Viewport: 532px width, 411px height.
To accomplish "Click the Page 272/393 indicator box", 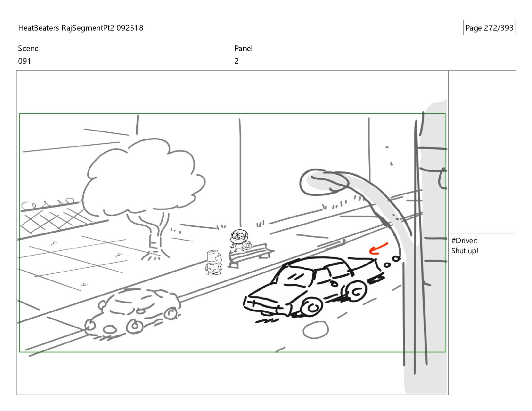I will pos(489,28).
